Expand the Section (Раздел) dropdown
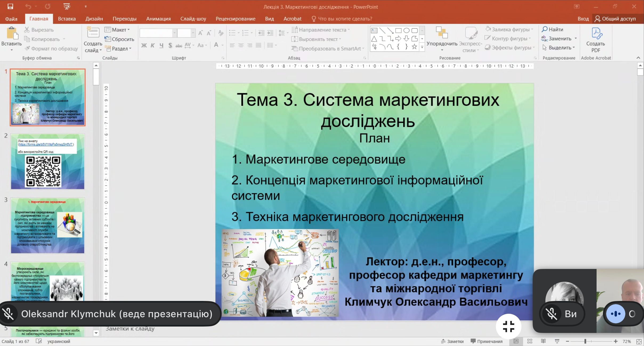The image size is (644, 346). point(119,49)
